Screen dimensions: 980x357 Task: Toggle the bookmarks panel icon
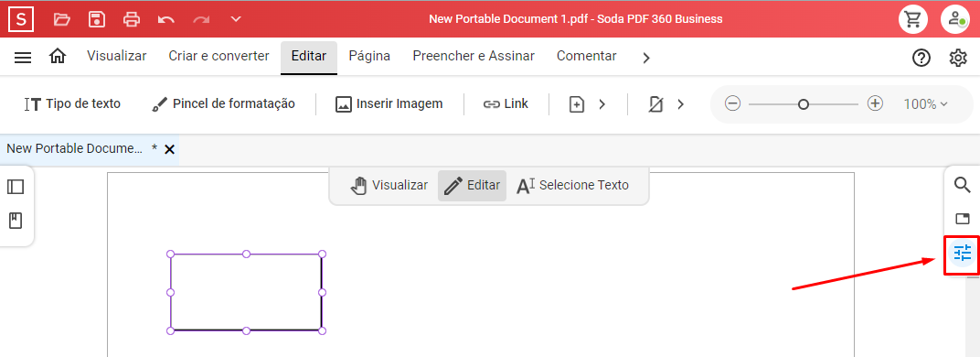(16, 221)
